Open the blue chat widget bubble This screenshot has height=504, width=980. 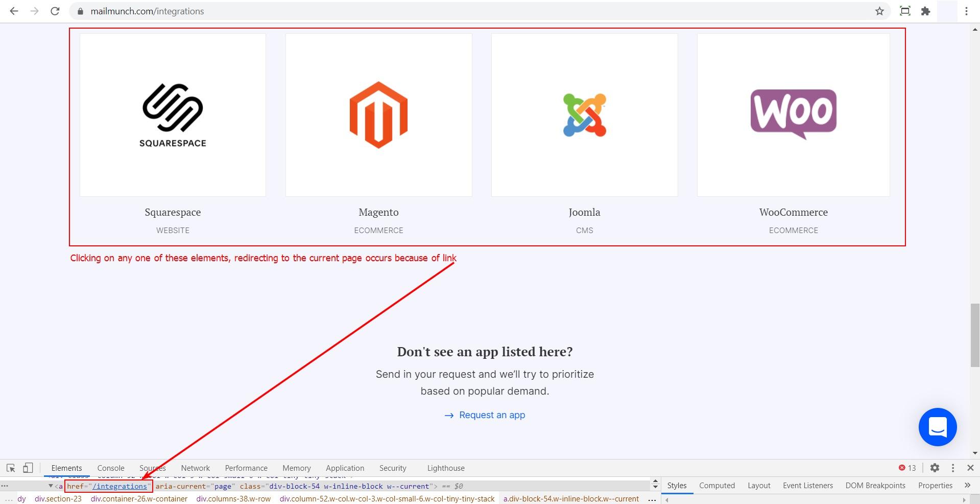point(938,427)
